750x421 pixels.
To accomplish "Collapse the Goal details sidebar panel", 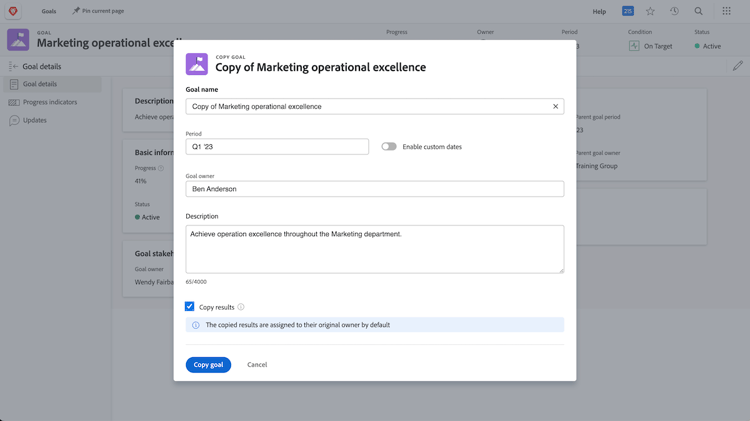I will click(14, 67).
